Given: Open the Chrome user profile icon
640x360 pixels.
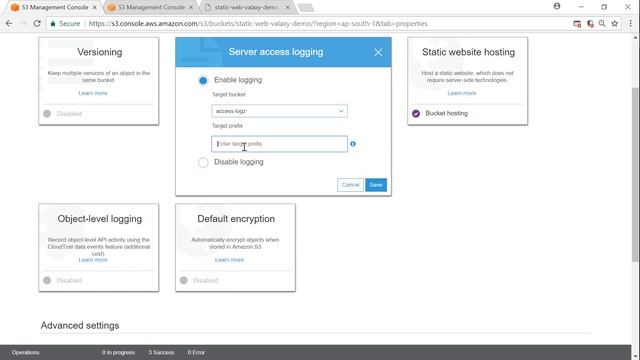Looking at the screenshot, I should (x=557, y=6).
